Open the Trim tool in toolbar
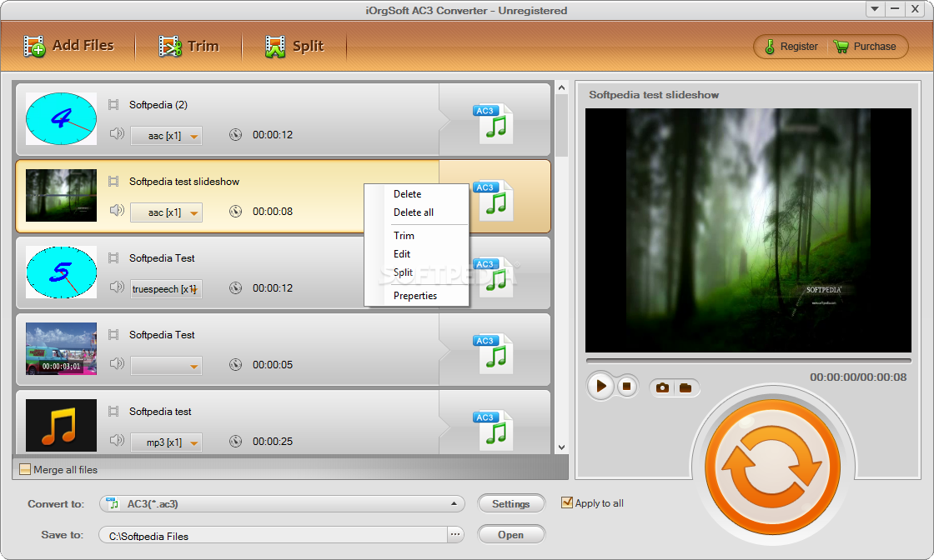The image size is (934, 560). coord(188,46)
